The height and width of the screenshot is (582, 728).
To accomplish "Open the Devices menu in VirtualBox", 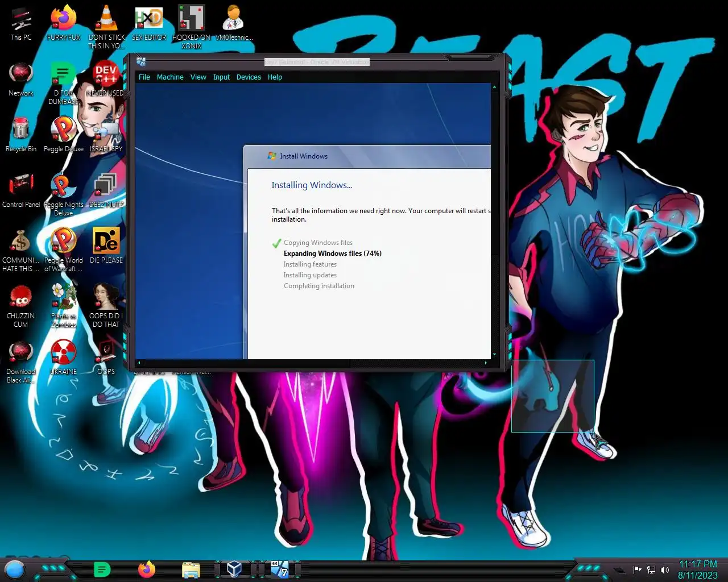I will 249,77.
